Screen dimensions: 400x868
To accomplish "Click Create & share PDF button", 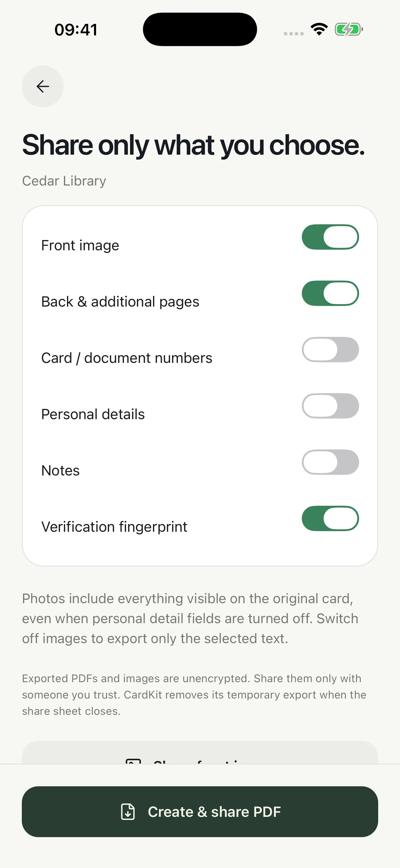I will tap(200, 811).
